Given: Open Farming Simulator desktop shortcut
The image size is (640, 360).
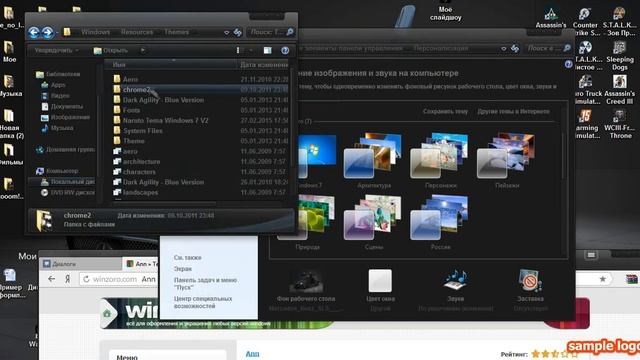Looking at the screenshot, I should tap(587, 124).
